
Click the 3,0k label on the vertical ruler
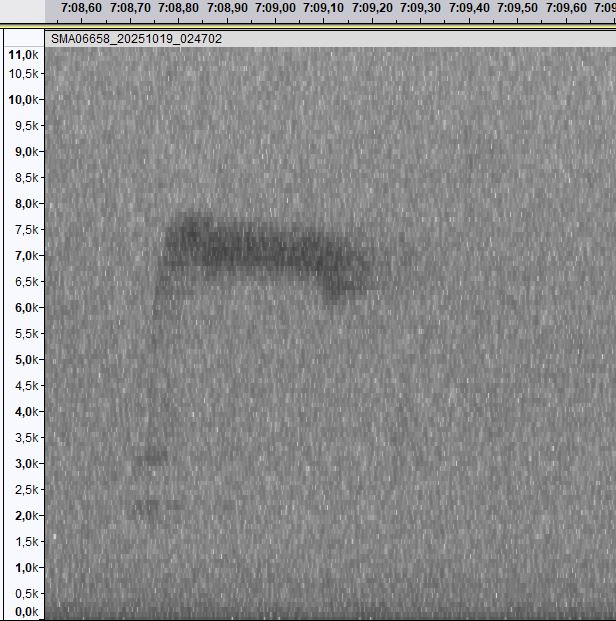click(22, 464)
